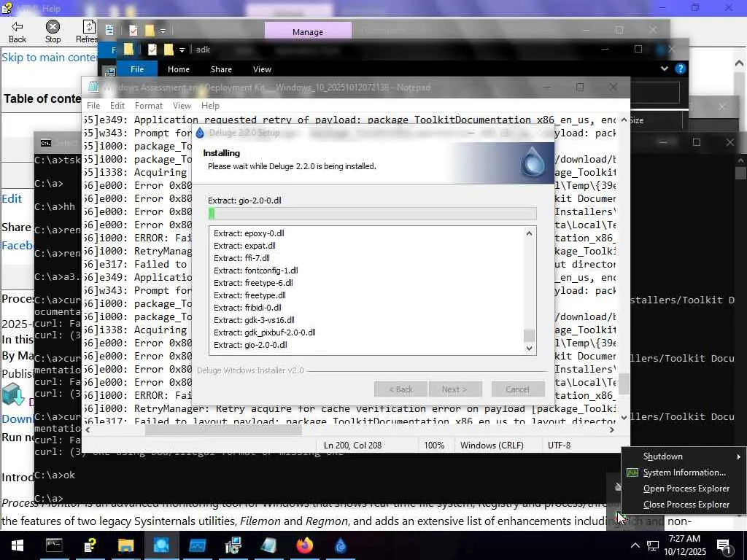Click New Folder icon in back Explorer toolbar
747x560 pixels.
(x=150, y=31)
